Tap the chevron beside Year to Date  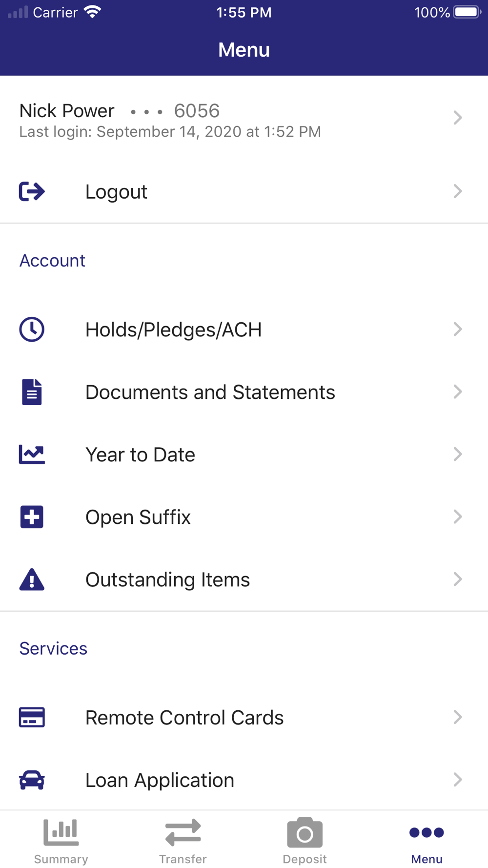click(457, 455)
